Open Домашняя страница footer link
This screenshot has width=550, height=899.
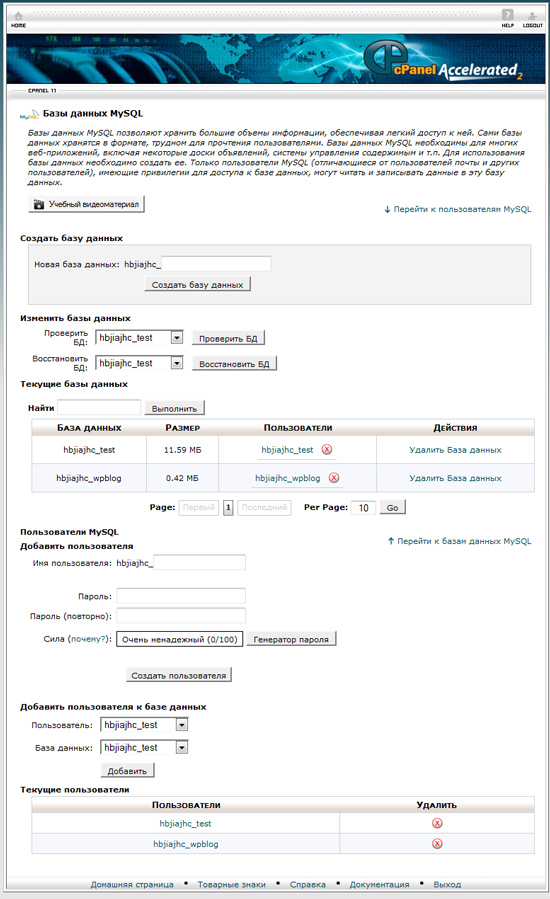[132, 884]
